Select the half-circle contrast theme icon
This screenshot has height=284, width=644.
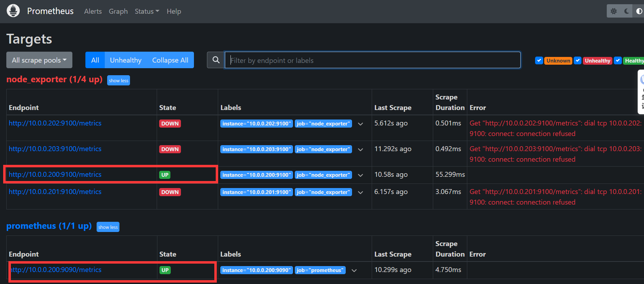click(x=639, y=11)
